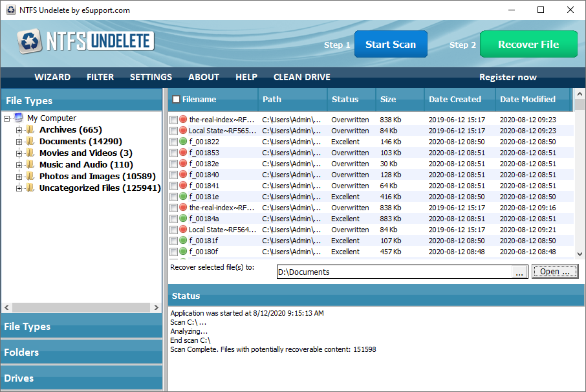Toggle the select-all checkbox in Filename header
Viewport: 586px width, 392px height.
click(176, 100)
